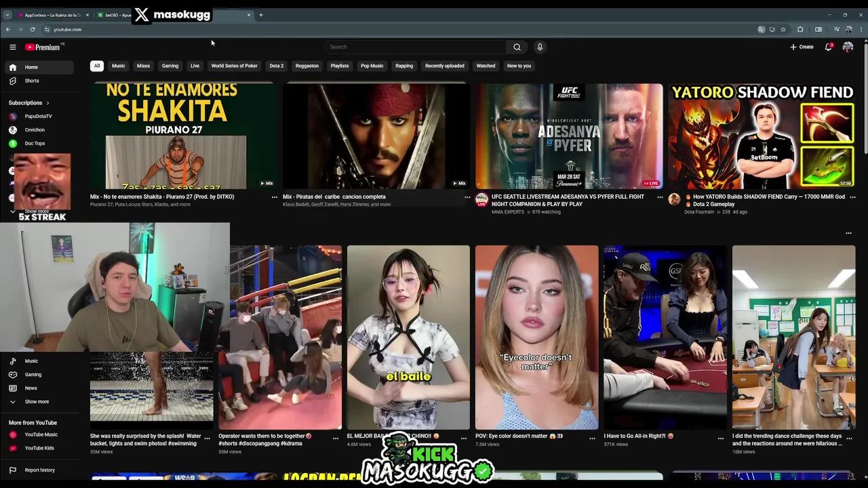868x488 pixels.
Task: Play the trending dance challenge classroom Short
Action: point(794,338)
